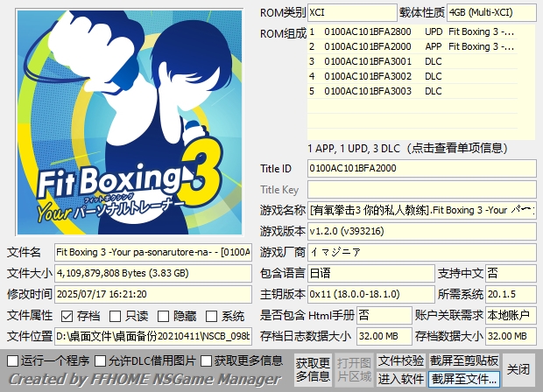Viewport: 543px width, 392px height.
Task: Check the 获取更多信息 checkbox
Action: (207, 360)
